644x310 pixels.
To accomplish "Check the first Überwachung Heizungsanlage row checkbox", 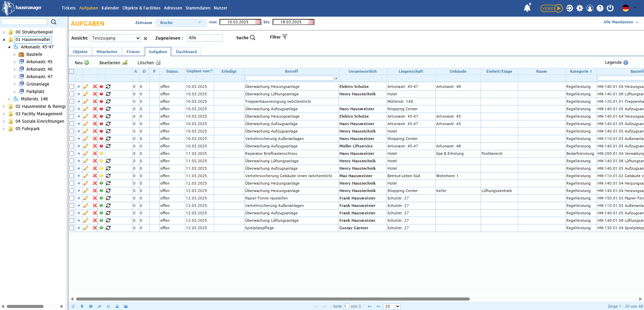I will (72, 87).
